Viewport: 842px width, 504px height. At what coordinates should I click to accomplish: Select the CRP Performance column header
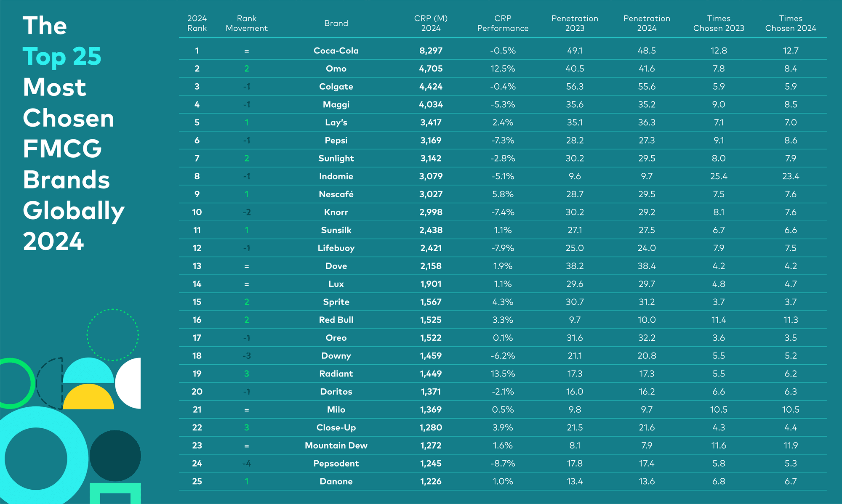(503, 23)
